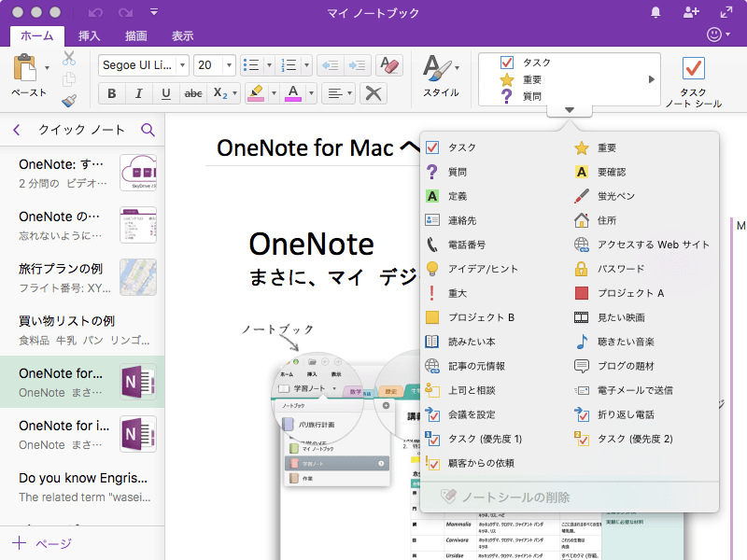747x560 pixels.
Task: Open page 買い物リストの例
Action: click(x=82, y=330)
